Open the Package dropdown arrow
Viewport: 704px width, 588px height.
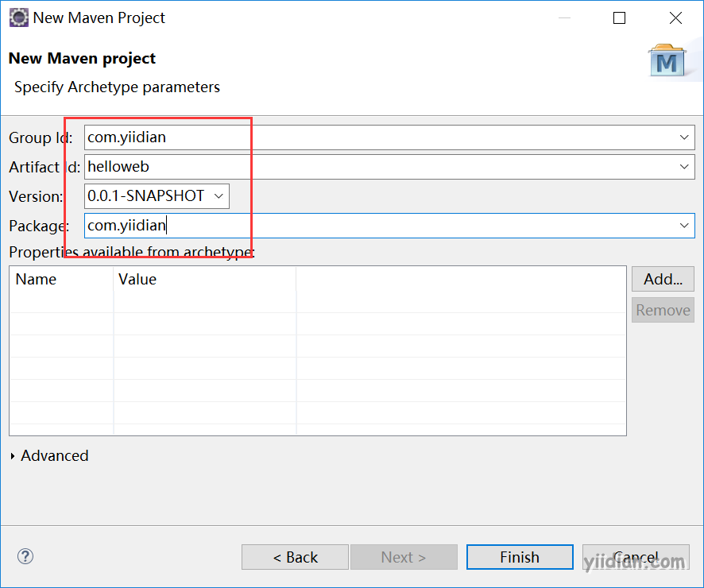684,226
